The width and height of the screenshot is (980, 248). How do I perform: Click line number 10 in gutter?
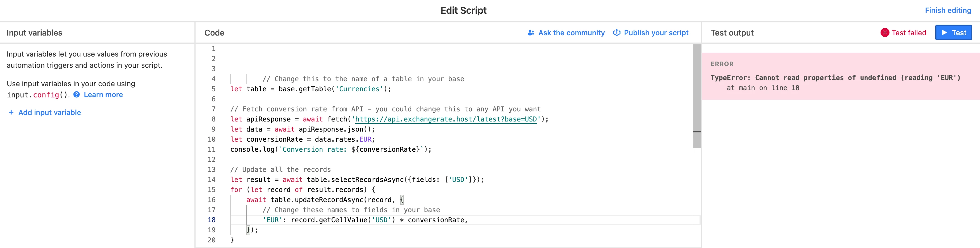pyautogui.click(x=211, y=139)
